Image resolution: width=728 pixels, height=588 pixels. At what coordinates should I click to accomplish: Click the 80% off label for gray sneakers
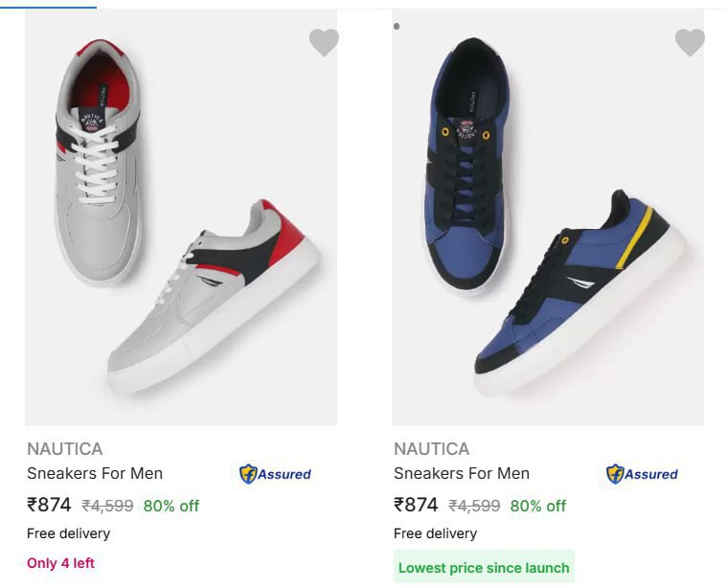coord(171,506)
